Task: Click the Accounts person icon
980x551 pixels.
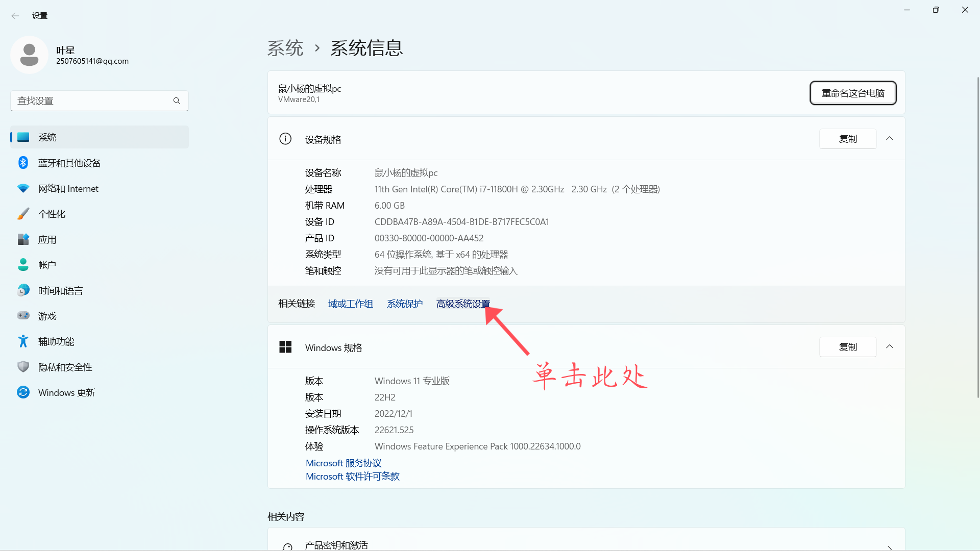Action: pos(23,265)
